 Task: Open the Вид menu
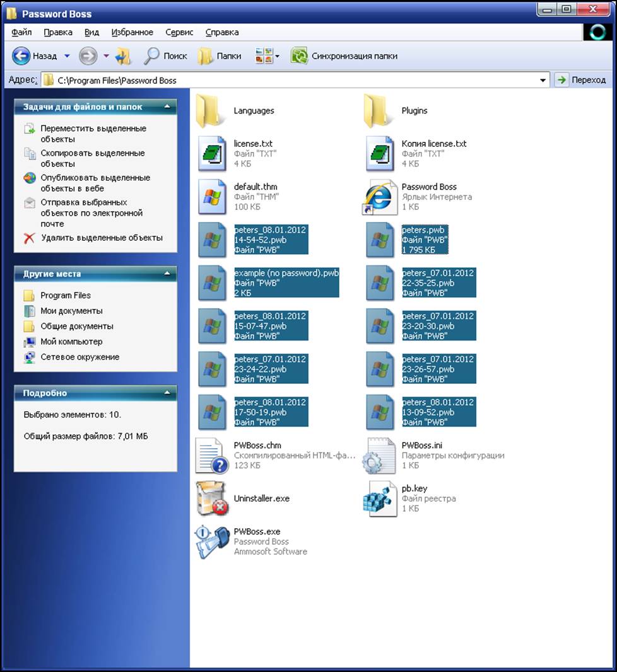91,32
